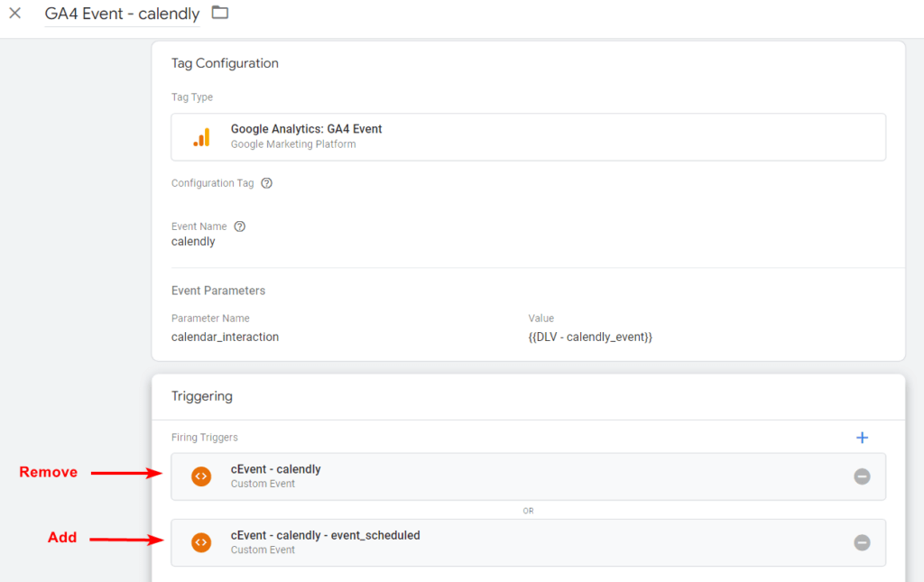Viewport: 924px width, 582px height.
Task: Click cEvent - calendly custom event icon
Action: pyautogui.click(x=201, y=476)
